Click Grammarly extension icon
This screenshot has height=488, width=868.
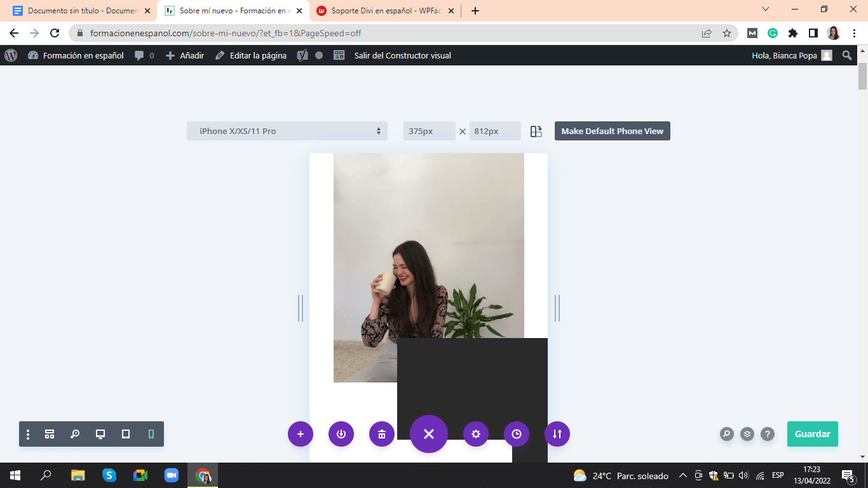[773, 33]
